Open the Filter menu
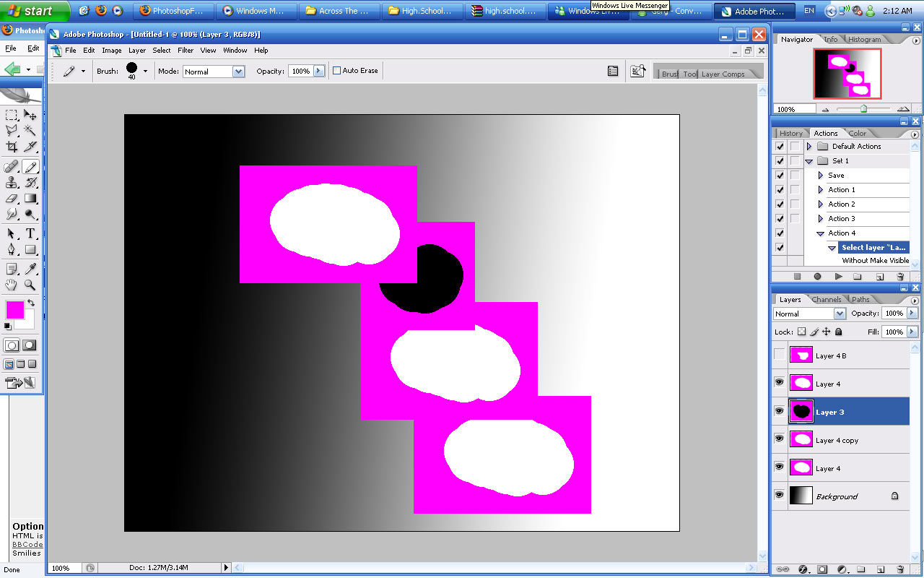 [186, 51]
